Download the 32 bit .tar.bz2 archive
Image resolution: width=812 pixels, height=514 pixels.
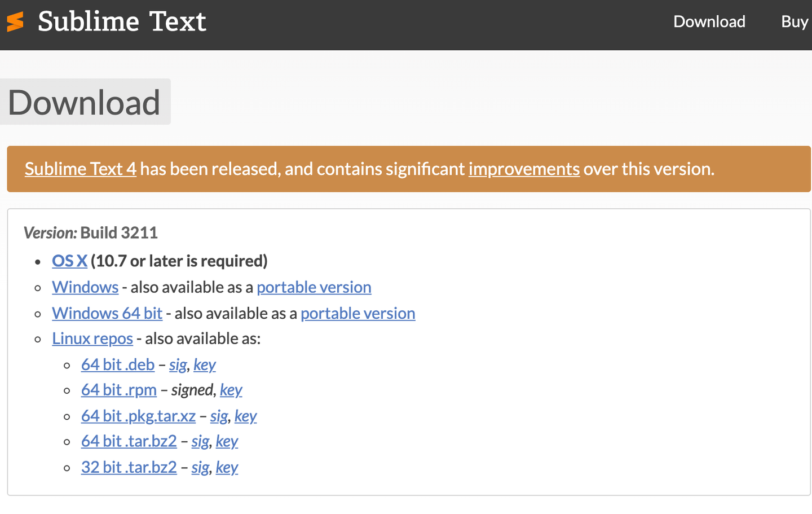129,467
